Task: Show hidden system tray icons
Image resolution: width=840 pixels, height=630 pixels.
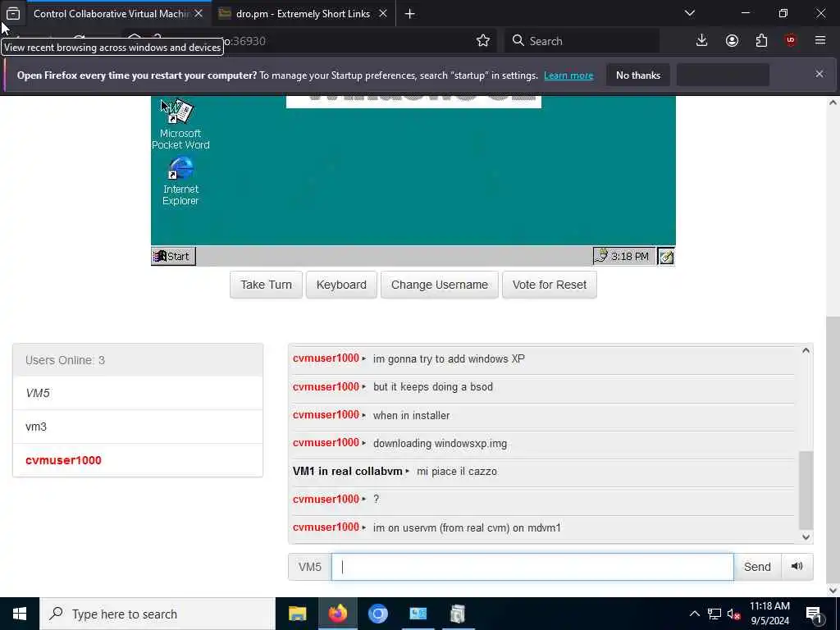Action: coord(694,614)
